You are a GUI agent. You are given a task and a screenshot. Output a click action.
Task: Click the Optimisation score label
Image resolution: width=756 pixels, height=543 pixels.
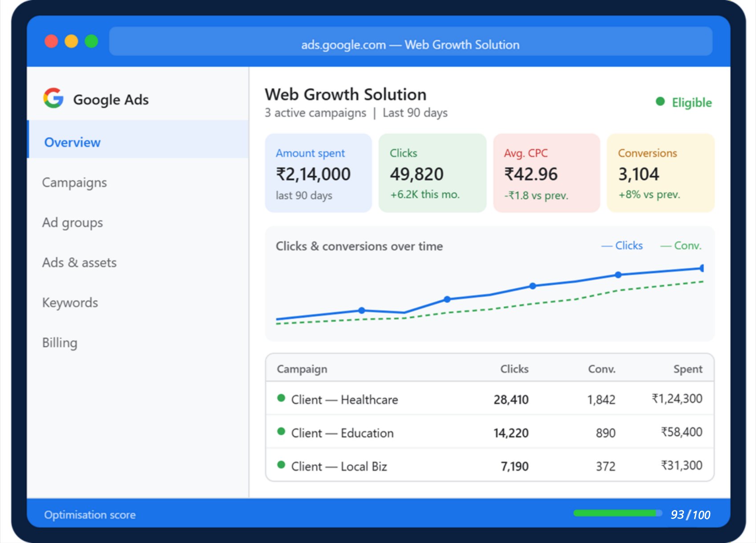click(x=90, y=515)
